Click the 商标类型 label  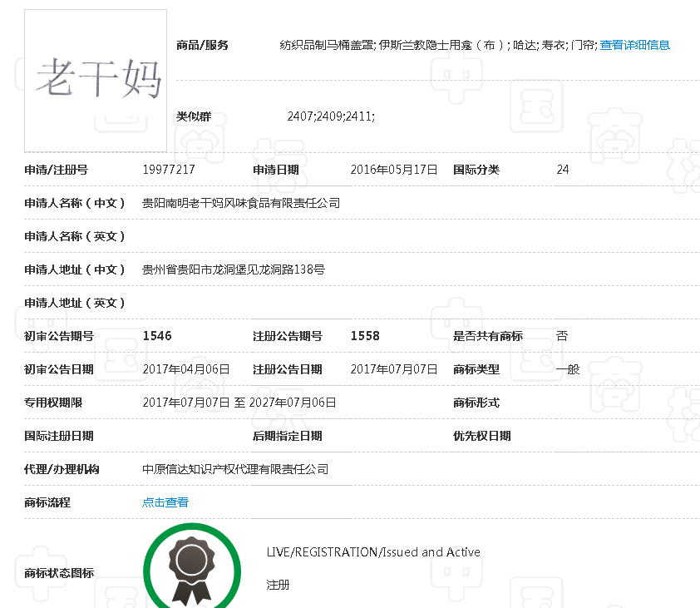pos(476,369)
